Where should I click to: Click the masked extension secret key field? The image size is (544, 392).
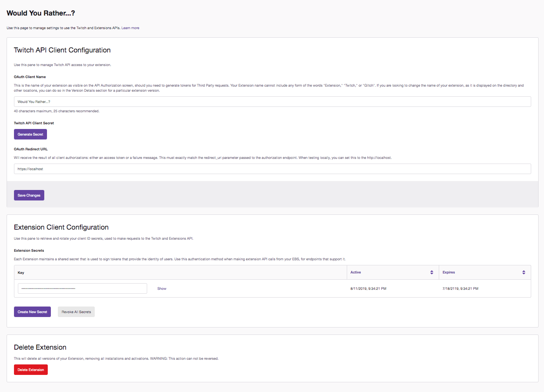pos(82,289)
